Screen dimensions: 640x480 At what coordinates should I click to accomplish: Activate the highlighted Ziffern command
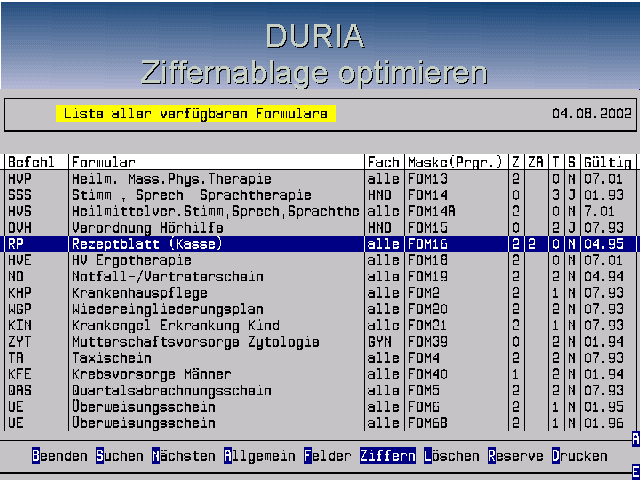[x=388, y=456]
